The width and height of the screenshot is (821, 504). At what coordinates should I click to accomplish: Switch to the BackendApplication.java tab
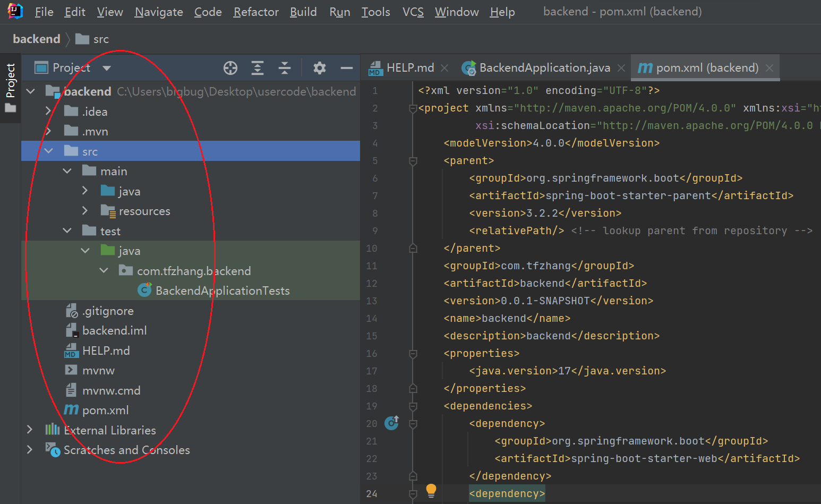[545, 68]
